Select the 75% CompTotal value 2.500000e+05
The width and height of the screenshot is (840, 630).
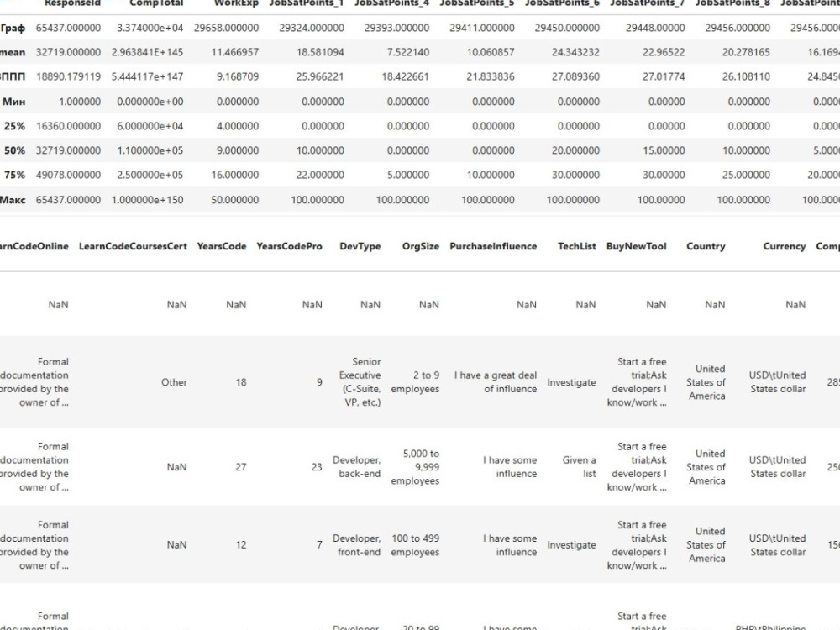coord(150,176)
